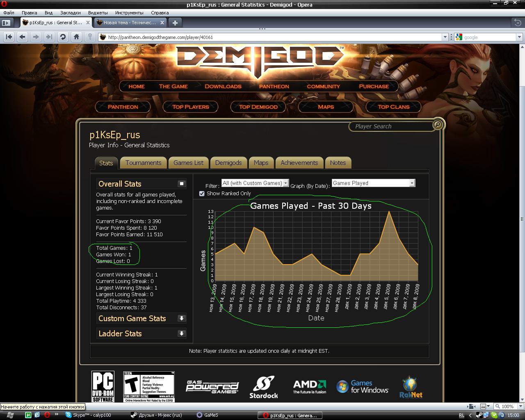This screenshot has height=420, width=525.
Task: Open the home page
Action: [x=76, y=37]
